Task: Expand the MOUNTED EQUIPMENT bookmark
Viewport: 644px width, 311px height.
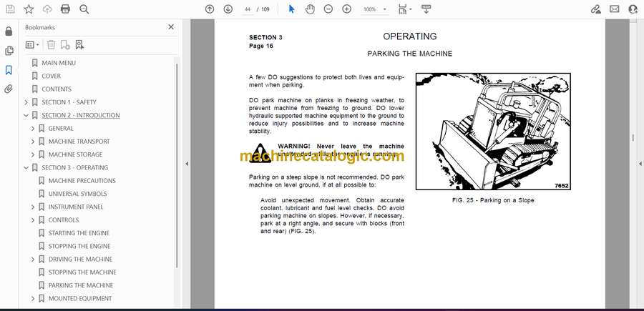Action: click(x=33, y=298)
